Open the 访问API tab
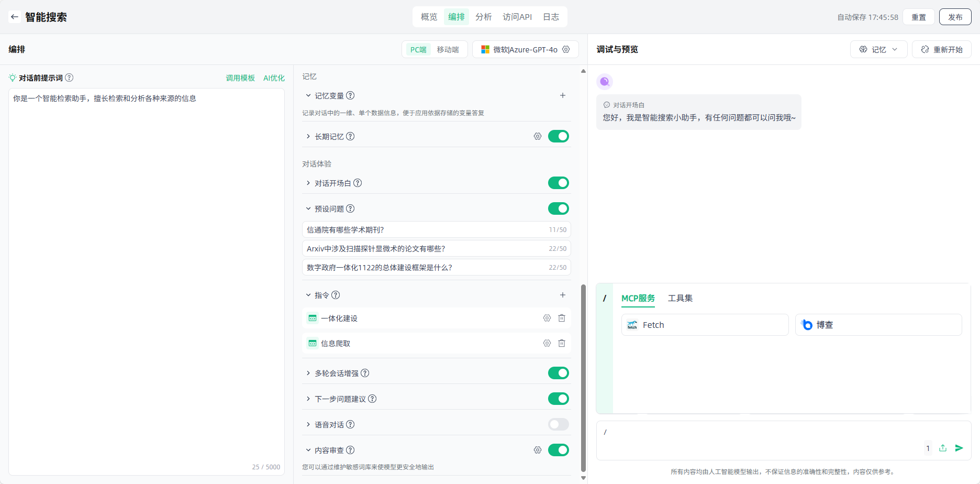 pos(517,17)
